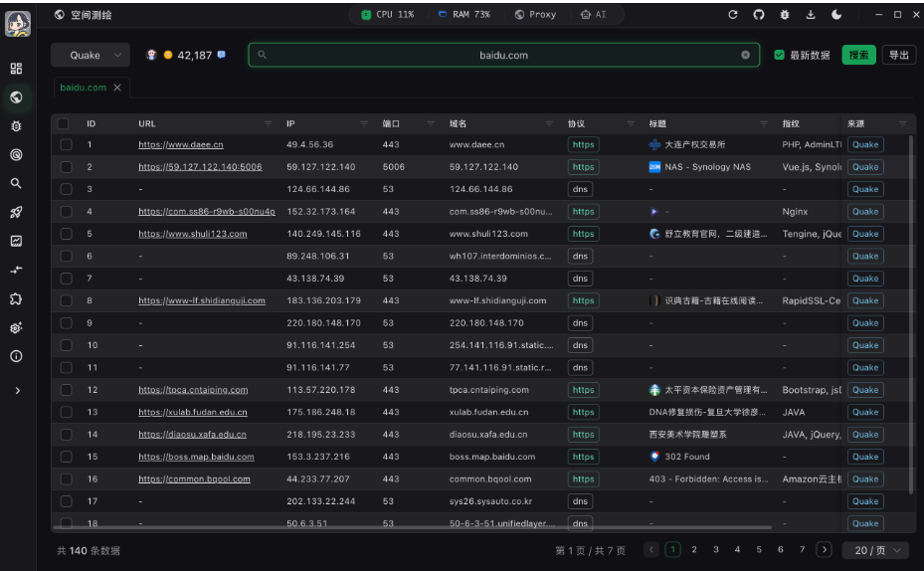This screenshot has width=924, height=571.
Task: Open the Proxy setting in top bar
Action: click(x=535, y=15)
